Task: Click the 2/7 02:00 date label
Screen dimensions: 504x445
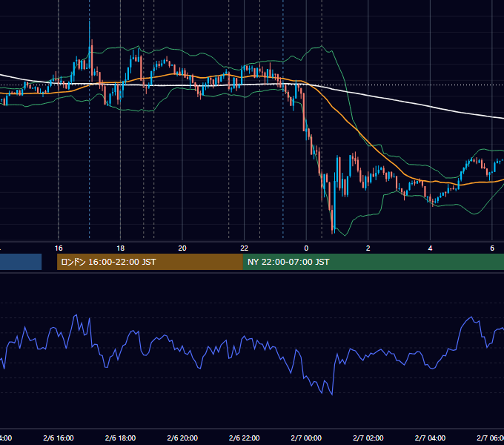Action: point(368,438)
